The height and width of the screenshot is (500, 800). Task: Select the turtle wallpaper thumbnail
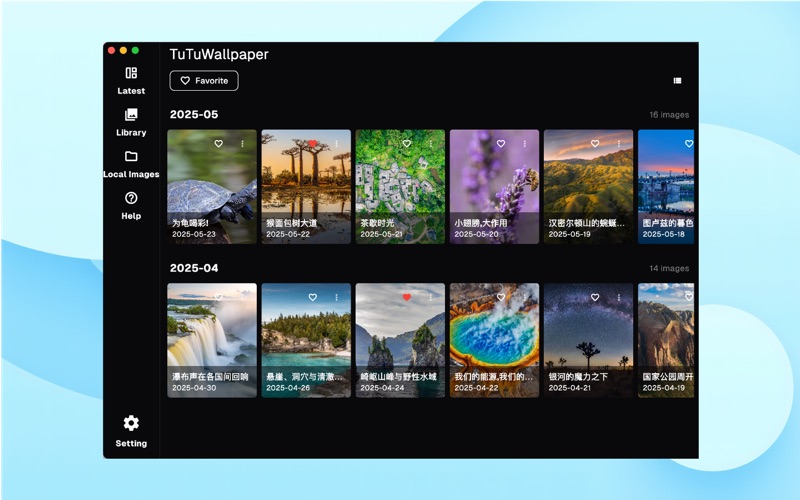coord(212,187)
